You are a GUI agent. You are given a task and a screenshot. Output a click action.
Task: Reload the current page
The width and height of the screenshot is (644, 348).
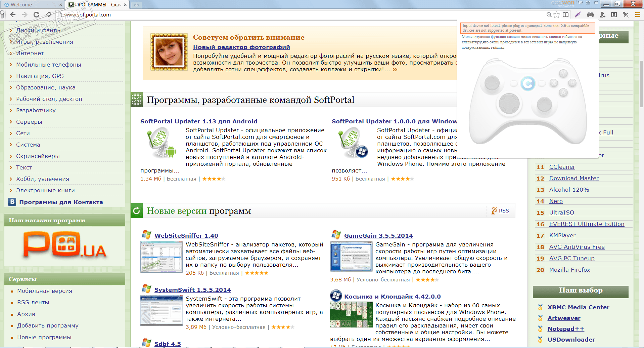click(37, 14)
